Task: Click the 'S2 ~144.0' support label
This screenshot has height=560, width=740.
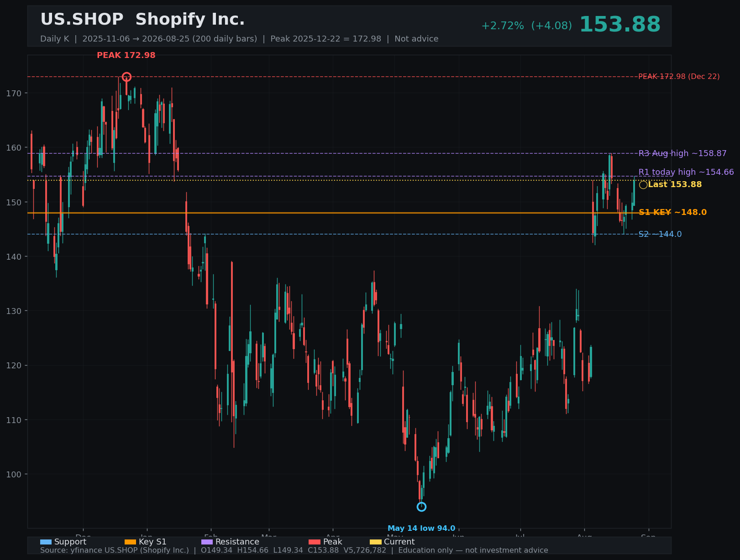Action: click(660, 234)
